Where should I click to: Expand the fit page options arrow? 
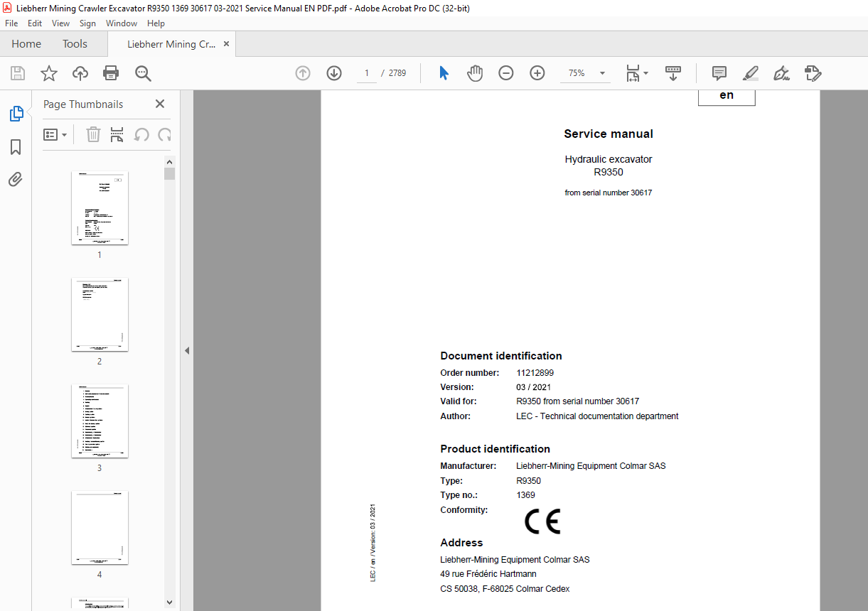click(x=645, y=73)
